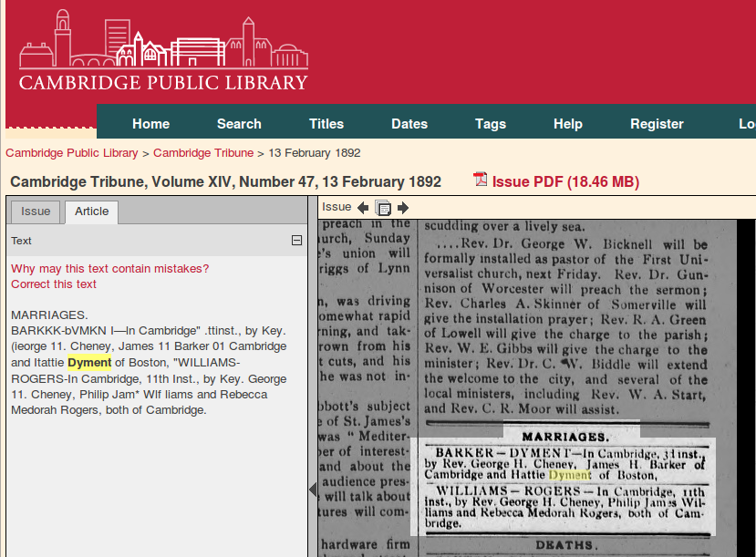Open the Titles menu
The width and height of the screenshot is (756, 557).
point(326,124)
